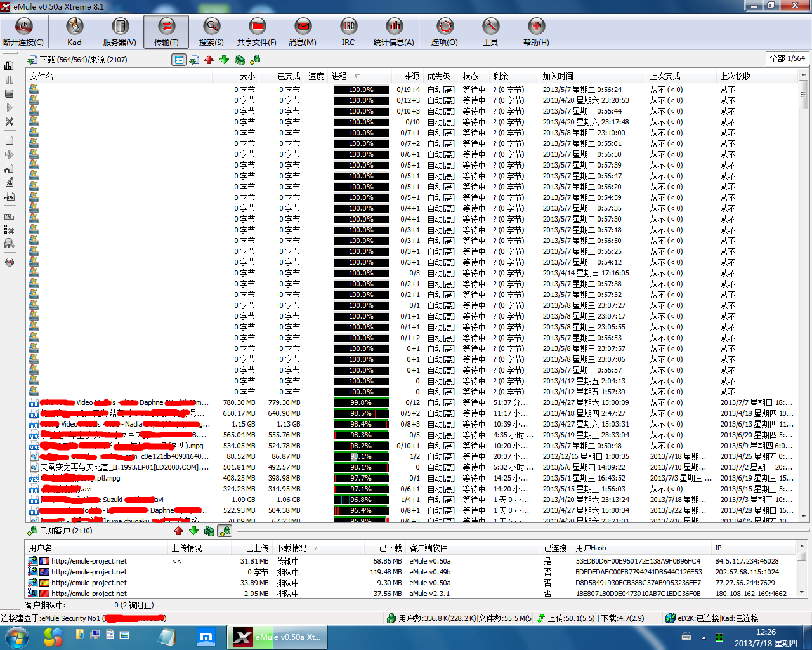Click the sidebar find magnifier icon

(10, 243)
